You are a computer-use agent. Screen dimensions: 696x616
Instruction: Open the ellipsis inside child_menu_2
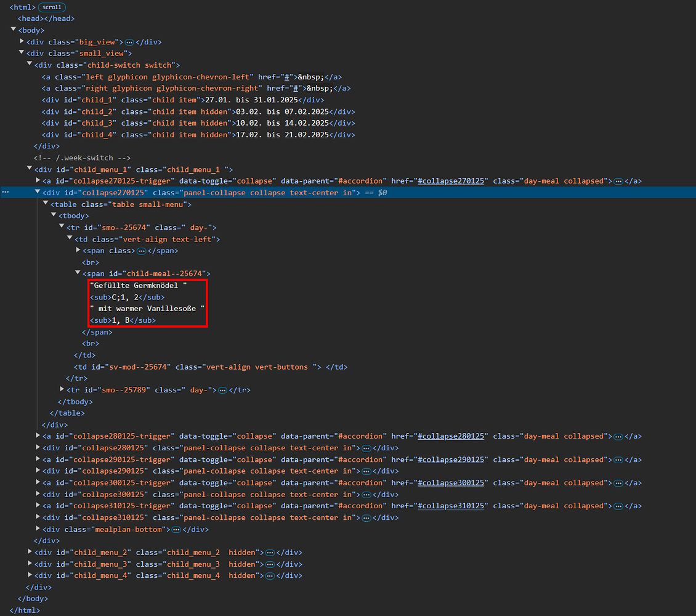(x=270, y=552)
